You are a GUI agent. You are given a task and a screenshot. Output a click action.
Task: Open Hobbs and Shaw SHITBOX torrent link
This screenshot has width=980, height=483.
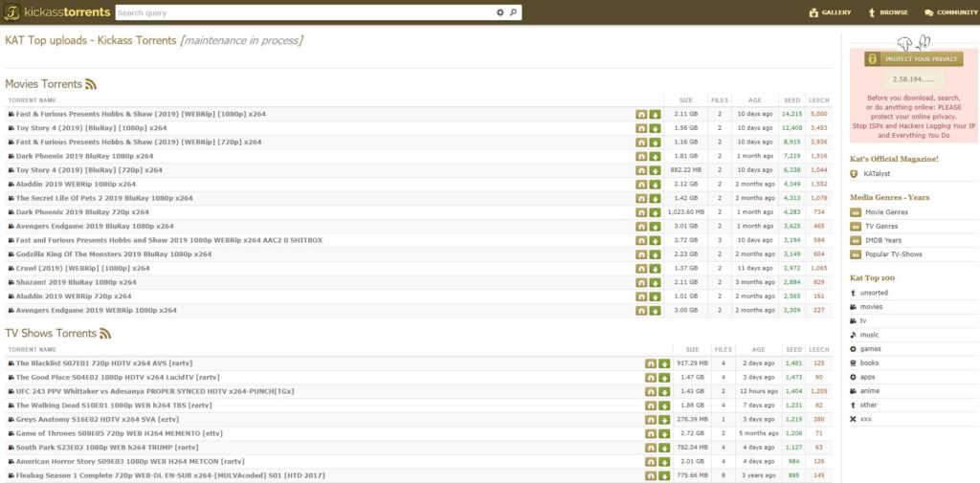169,241
